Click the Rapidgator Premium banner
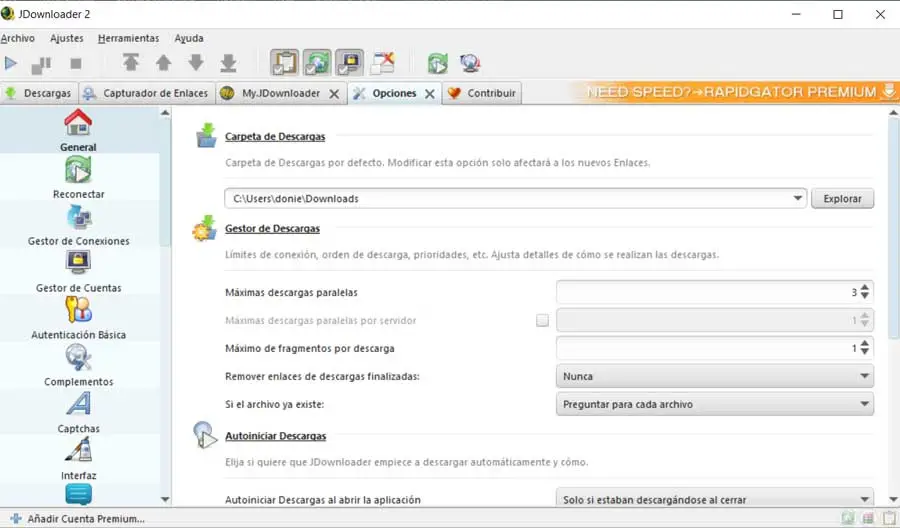 pyautogui.click(x=735, y=92)
